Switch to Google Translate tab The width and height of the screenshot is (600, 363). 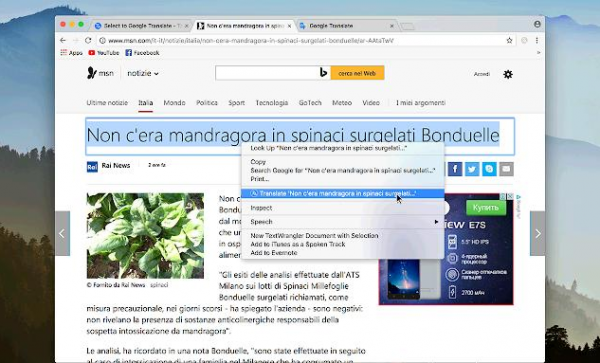click(x=346, y=26)
